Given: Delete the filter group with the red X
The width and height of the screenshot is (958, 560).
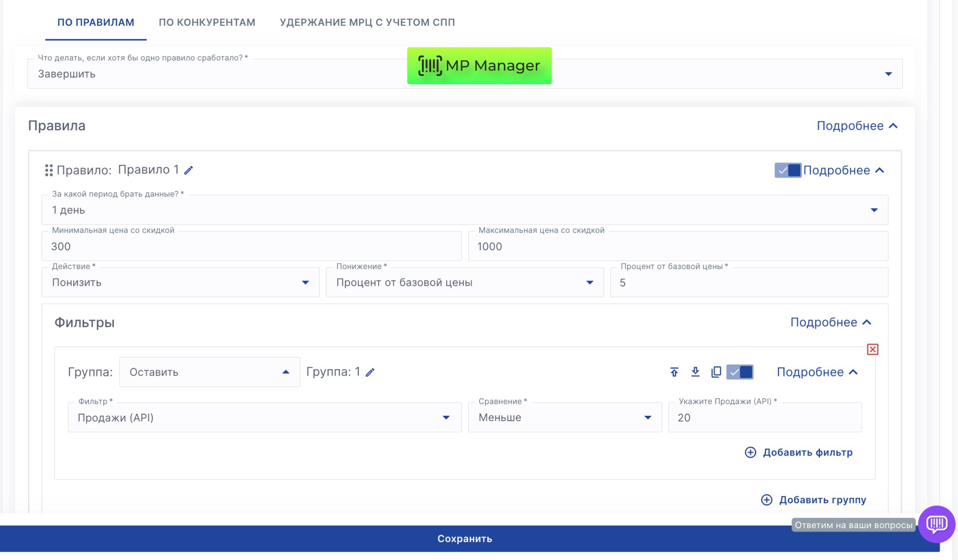Looking at the screenshot, I should coord(872,350).
